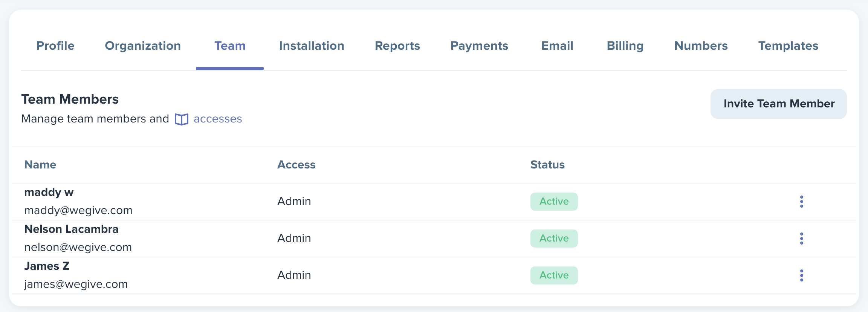Click Admin access in Nelson Lacambra row
This screenshot has width=868, height=312.
pyautogui.click(x=294, y=238)
